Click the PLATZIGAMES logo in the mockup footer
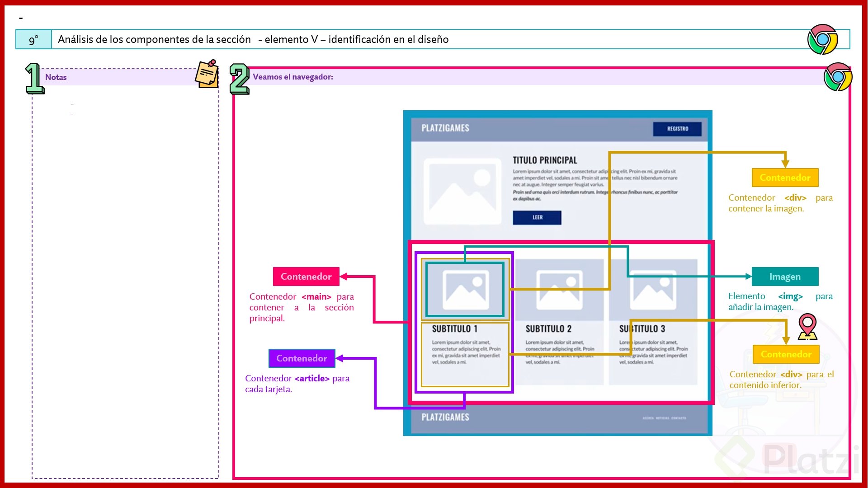This screenshot has height=488, width=868. pyautogui.click(x=445, y=417)
